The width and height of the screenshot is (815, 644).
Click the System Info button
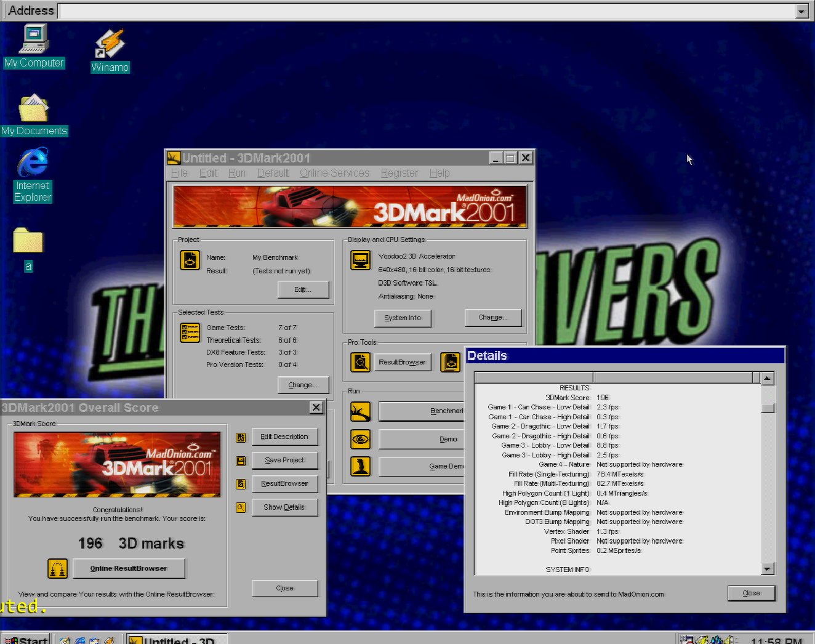click(x=403, y=318)
